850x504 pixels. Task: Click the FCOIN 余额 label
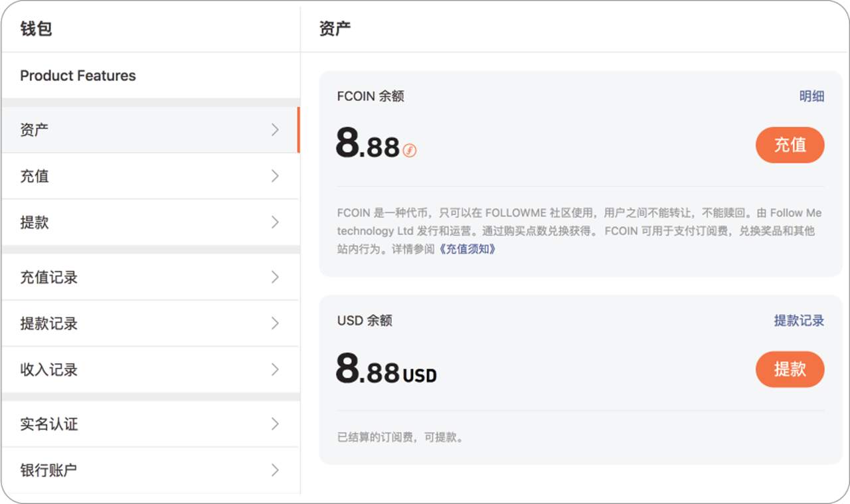(x=371, y=96)
